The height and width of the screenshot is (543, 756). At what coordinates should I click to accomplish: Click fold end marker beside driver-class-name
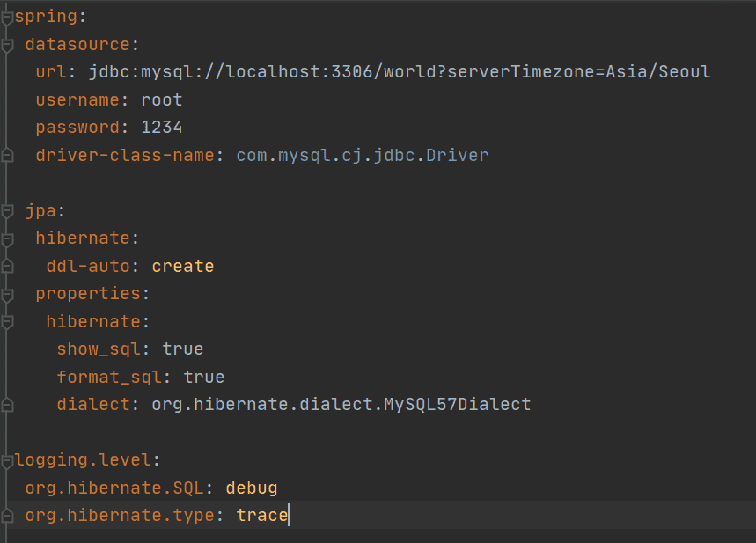7,156
